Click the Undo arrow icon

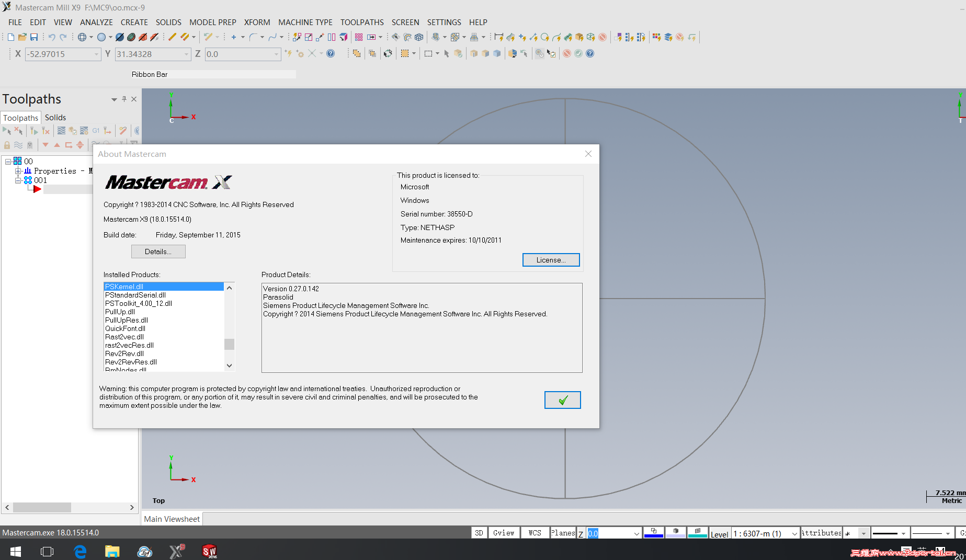tap(52, 37)
